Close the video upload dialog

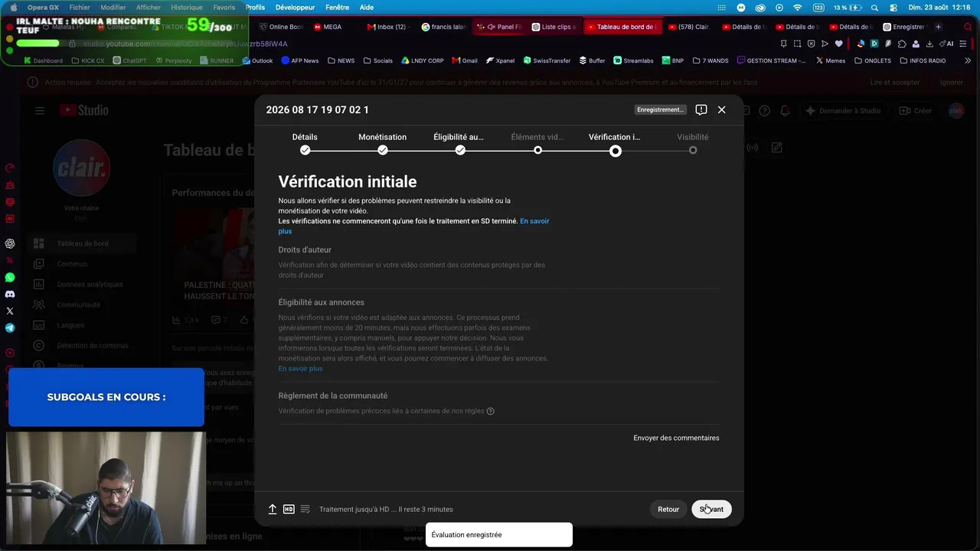pos(721,109)
